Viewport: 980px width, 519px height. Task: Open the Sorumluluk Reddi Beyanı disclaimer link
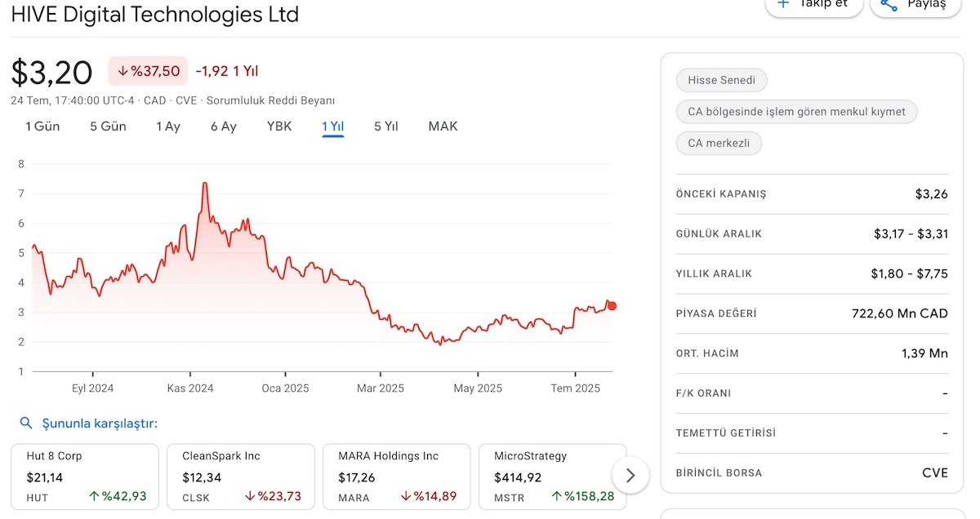pos(270,100)
